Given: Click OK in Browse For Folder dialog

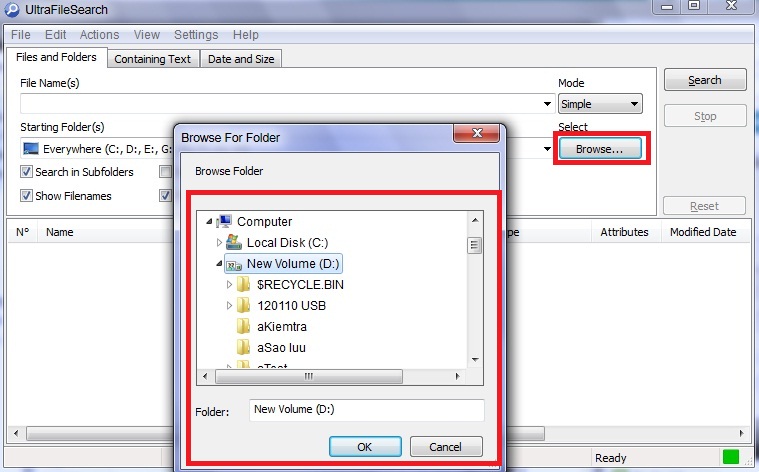Looking at the screenshot, I should (x=365, y=446).
